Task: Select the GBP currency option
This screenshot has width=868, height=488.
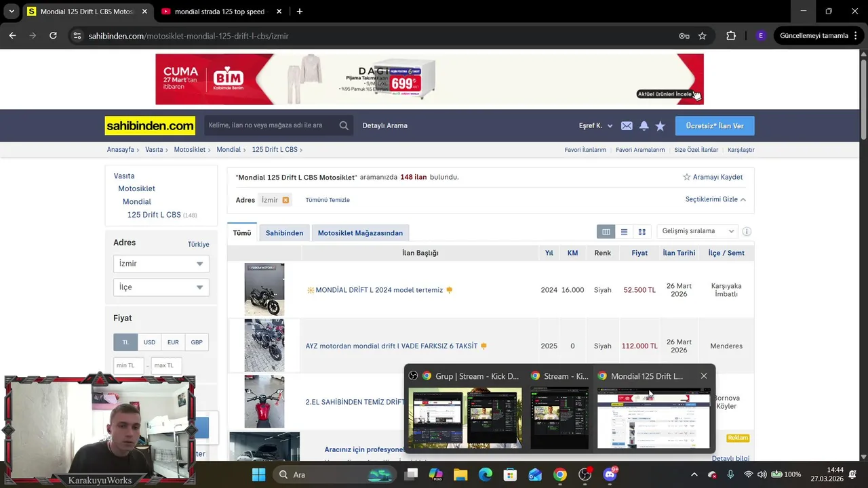Action: 197,342
